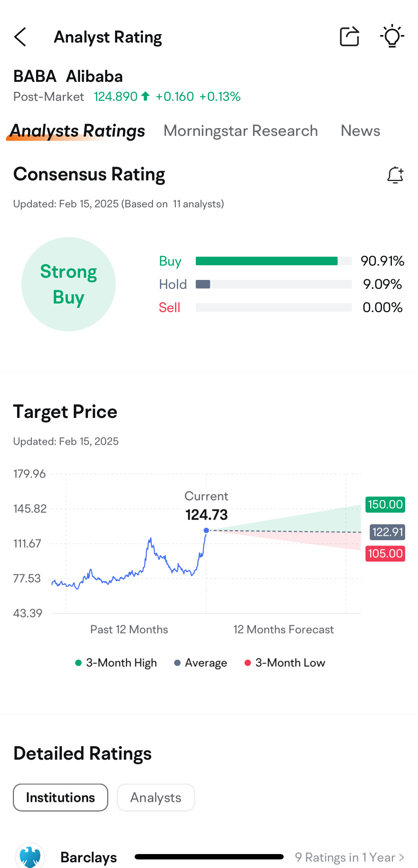Image resolution: width=418 pixels, height=868 pixels.
Task: Tap the green Buy percentage bar
Action: [x=267, y=261]
